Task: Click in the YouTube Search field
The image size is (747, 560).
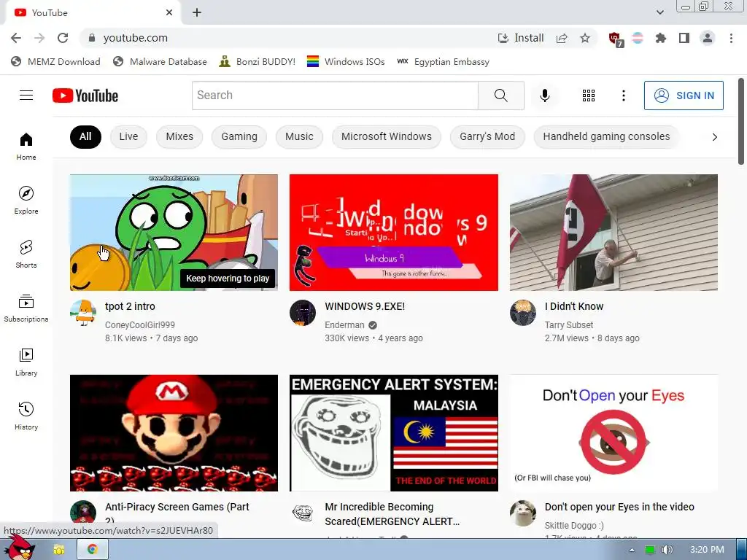Action: click(335, 96)
